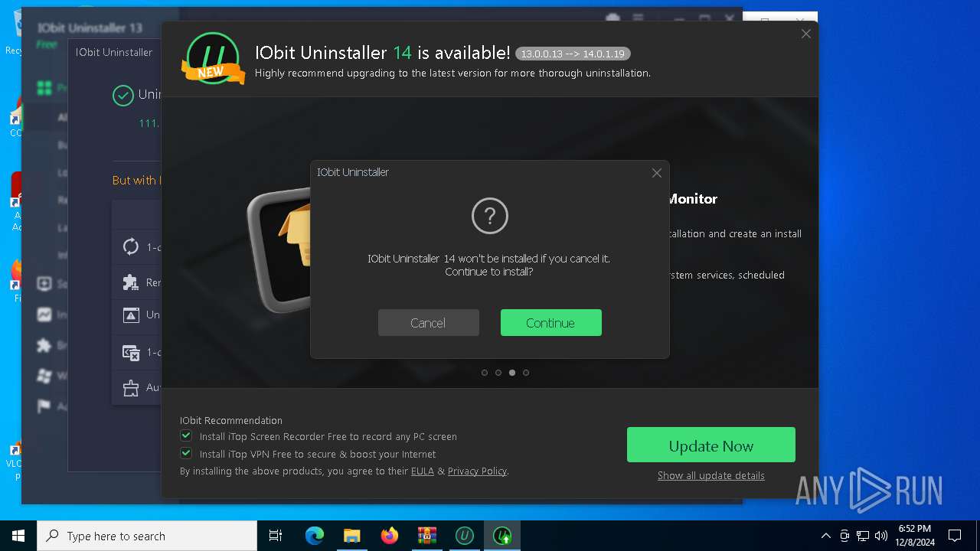This screenshot has width=980, height=551.
Task: Switch to IObit updater taskbar icon
Action: point(502,536)
